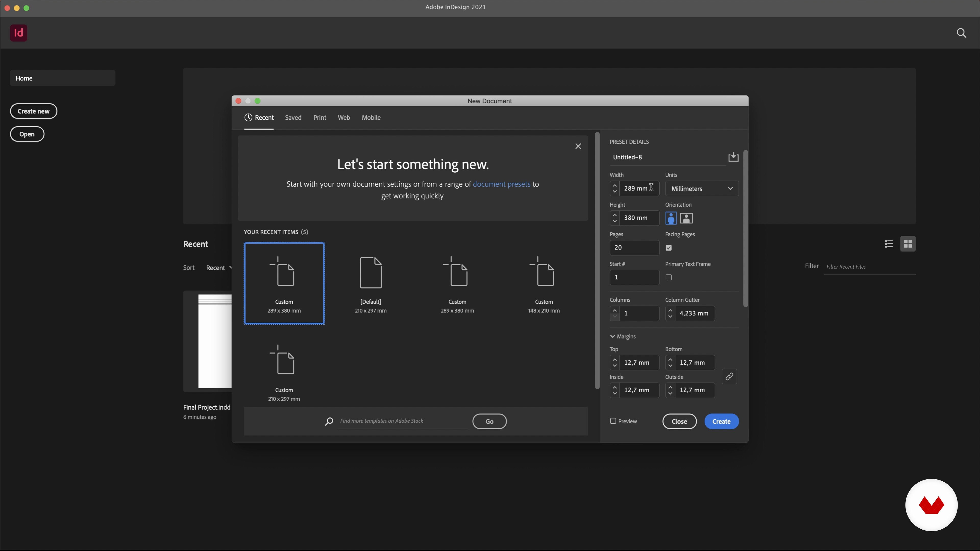The width and height of the screenshot is (980, 551).
Task: Enable the Primary Text Frame checkbox
Action: coord(668,278)
